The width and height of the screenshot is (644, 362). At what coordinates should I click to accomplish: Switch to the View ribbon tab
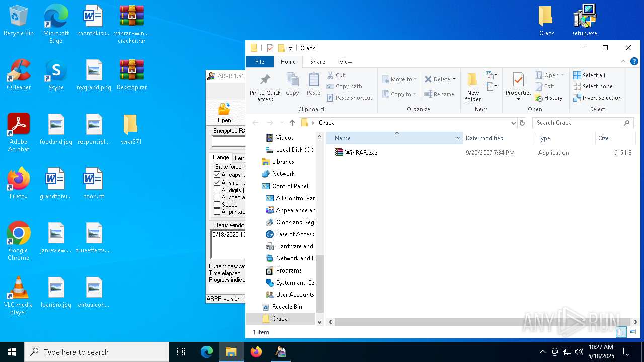click(346, 62)
